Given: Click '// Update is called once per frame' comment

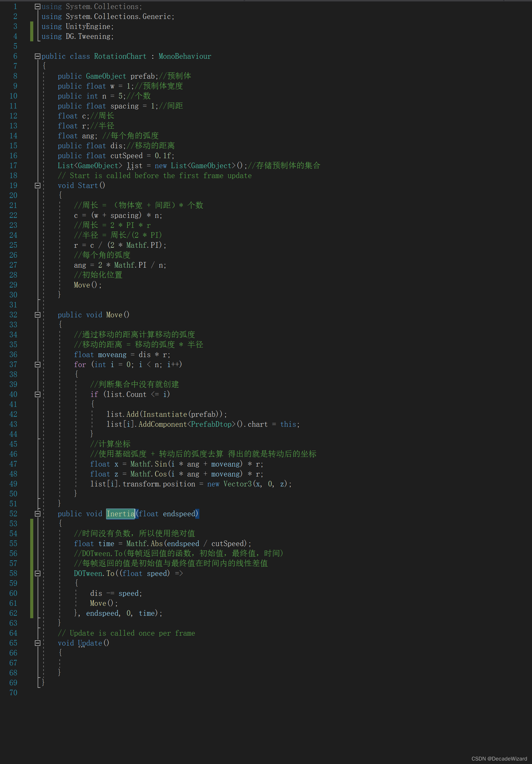Looking at the screenshot, I should tap(127, 633).
